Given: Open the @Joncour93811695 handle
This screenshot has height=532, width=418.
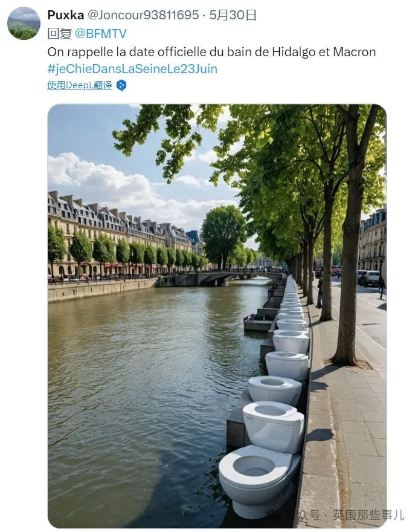Looking at the screenshot, I should 144,15.
